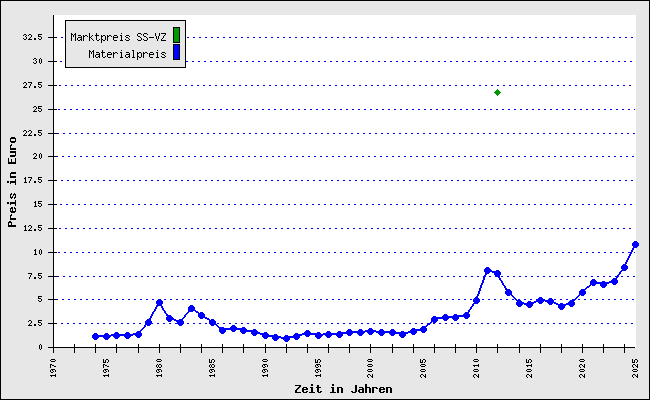Image resolution: width=650 pixels, height=400 pixels.
Task: Click the blue Materialpreis legend swatch
Action: tap(176, 53)
